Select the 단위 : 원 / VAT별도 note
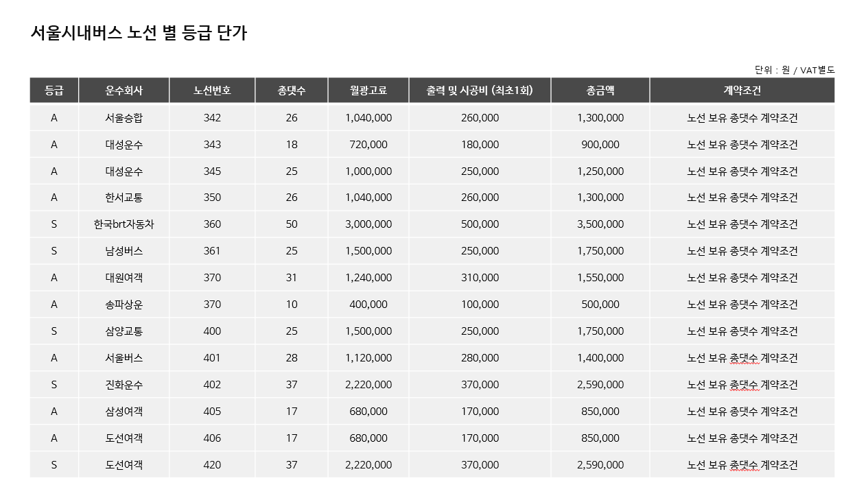The width and height of the screenshot is (868, 487). 795,70
